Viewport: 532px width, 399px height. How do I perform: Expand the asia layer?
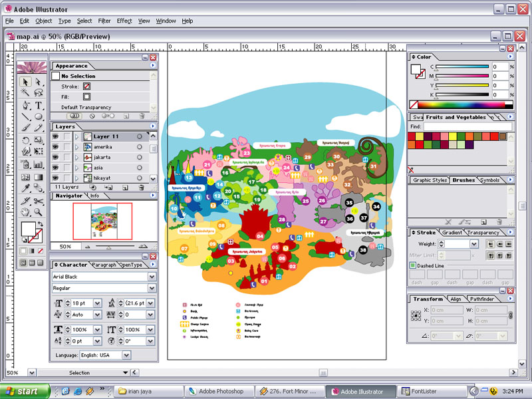(x=76, y=167)
